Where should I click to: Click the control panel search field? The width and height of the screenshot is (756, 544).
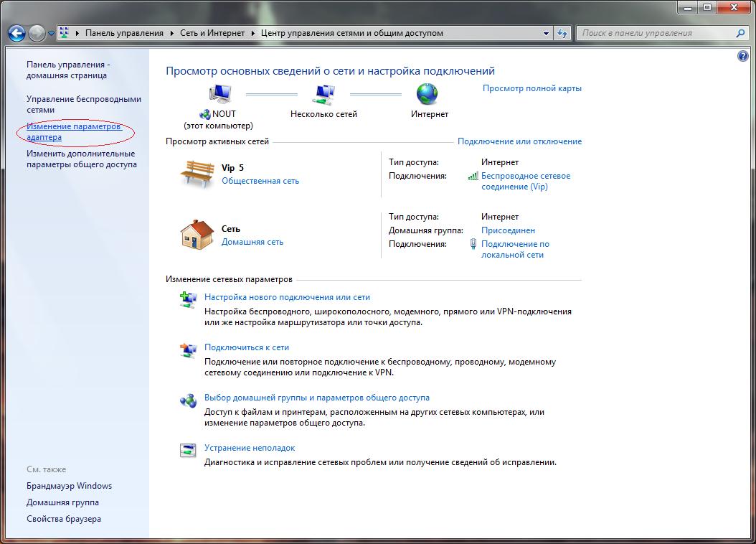click(656, 33)
